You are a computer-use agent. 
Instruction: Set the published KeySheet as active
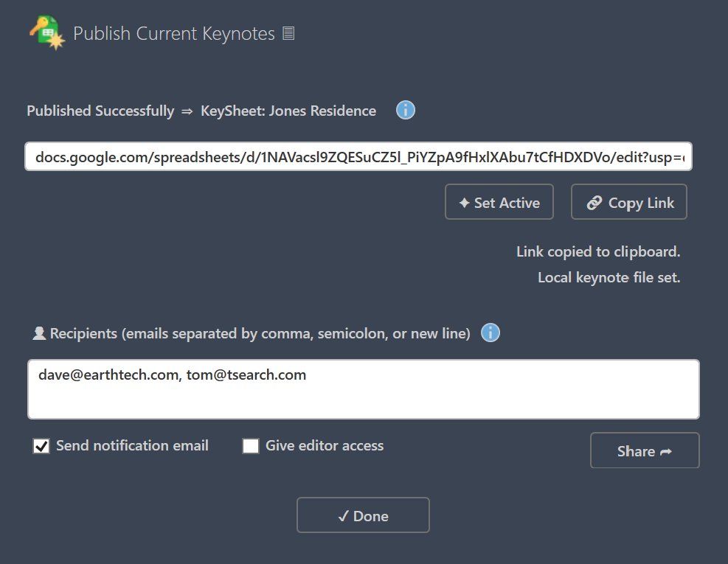[x=499, y=201]
